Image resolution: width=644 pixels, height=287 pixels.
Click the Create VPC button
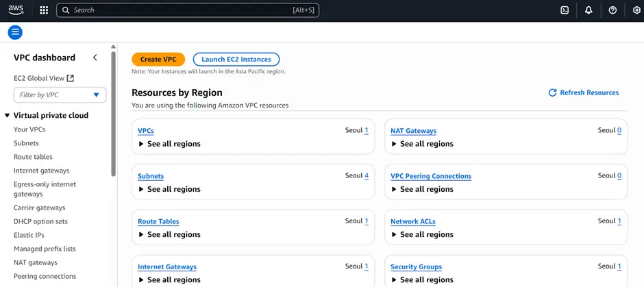coord(158,60)
